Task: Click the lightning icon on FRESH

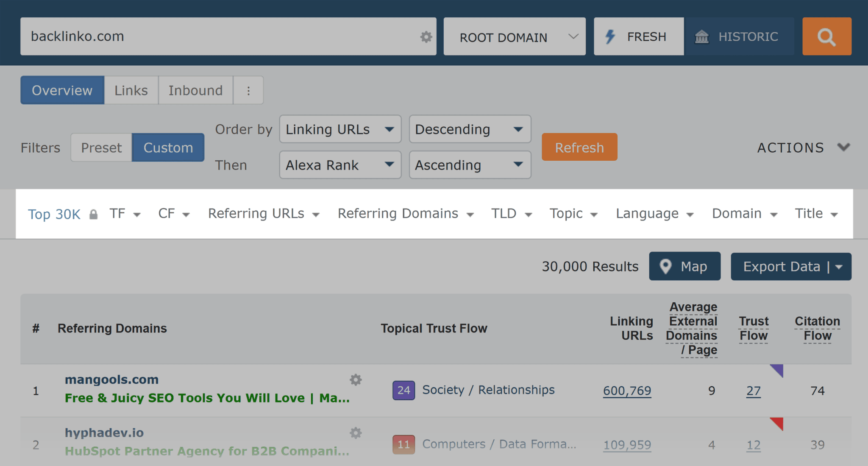Action: [610, 36]
